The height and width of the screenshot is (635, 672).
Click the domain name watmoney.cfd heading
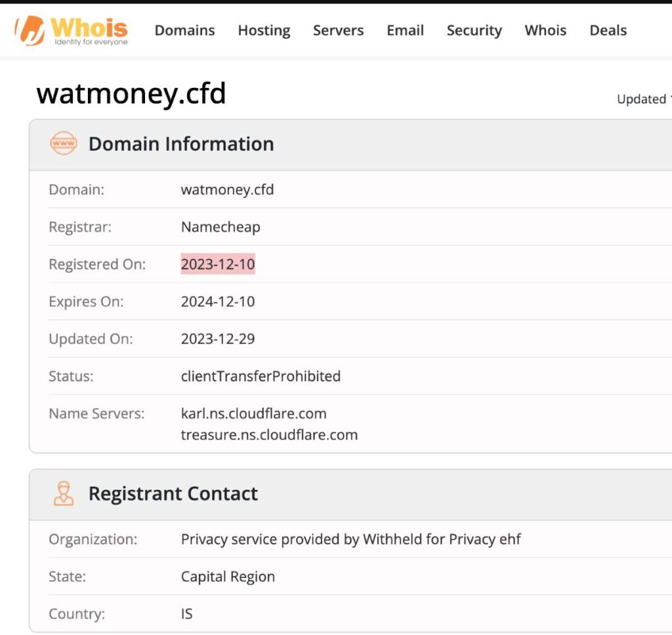(131, 94)
